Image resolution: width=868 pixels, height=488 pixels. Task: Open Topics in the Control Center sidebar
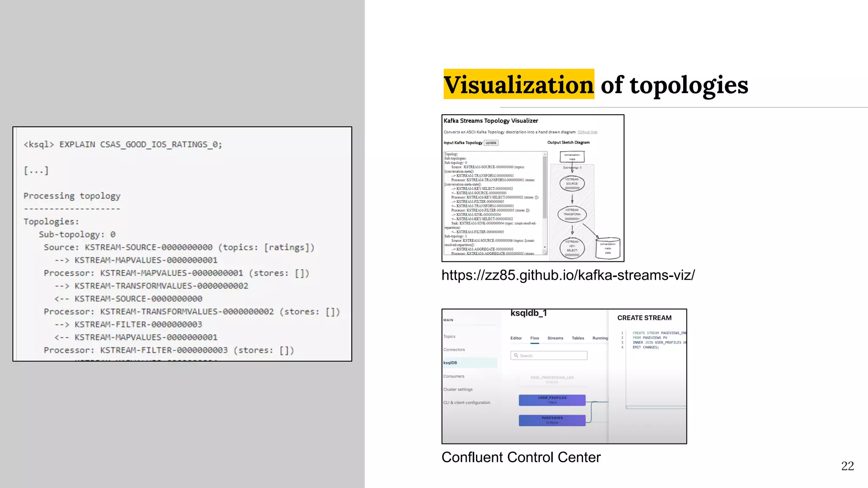click(x=449, y=336)
